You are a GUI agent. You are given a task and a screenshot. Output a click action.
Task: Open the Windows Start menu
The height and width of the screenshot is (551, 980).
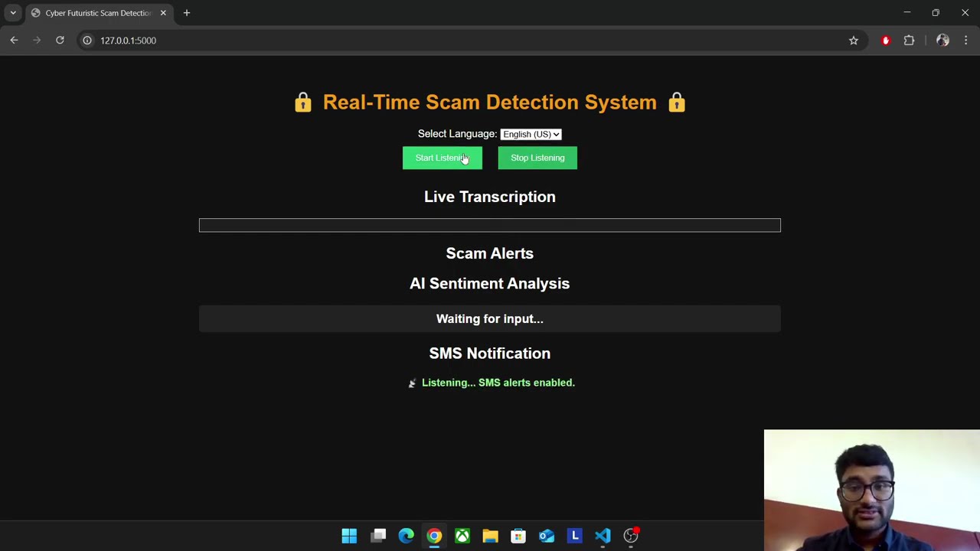click(x=349, y=536)
